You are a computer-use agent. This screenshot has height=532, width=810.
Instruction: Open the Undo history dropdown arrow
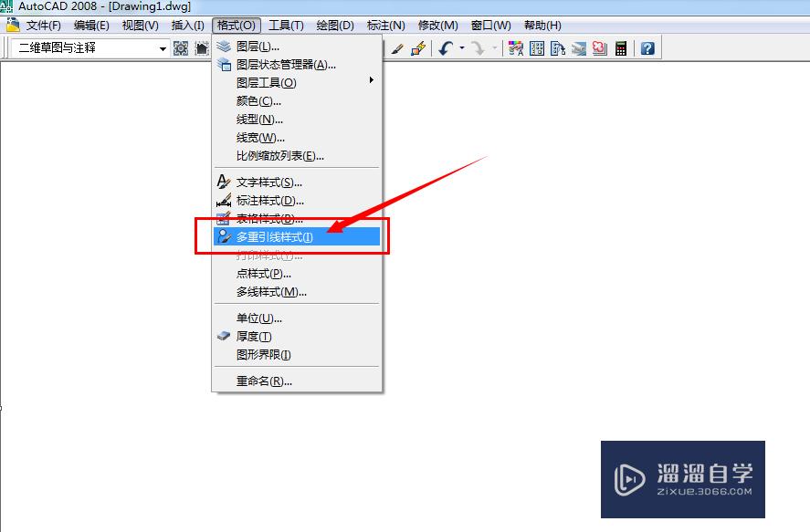(x=460, y=47)
